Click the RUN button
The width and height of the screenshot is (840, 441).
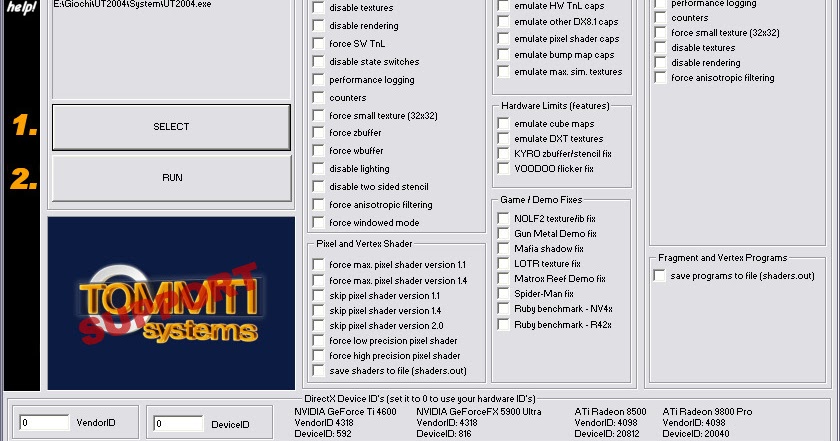click(171, 178)
